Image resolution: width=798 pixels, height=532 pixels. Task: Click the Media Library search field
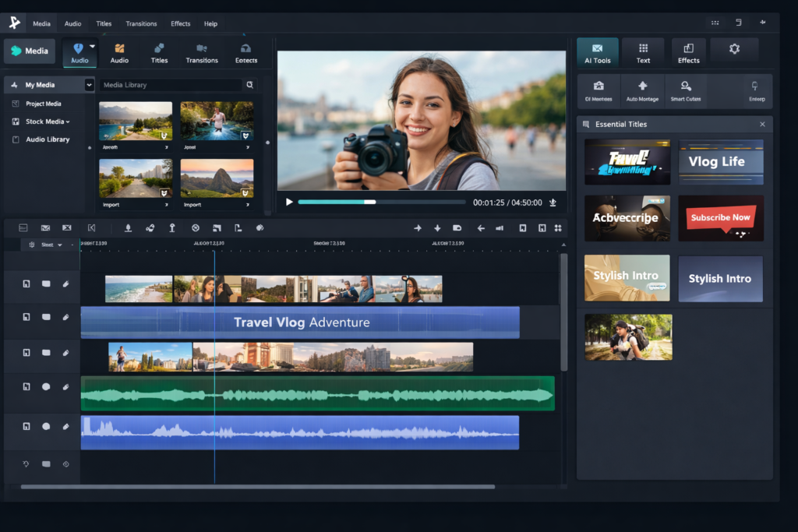(168, 84)
